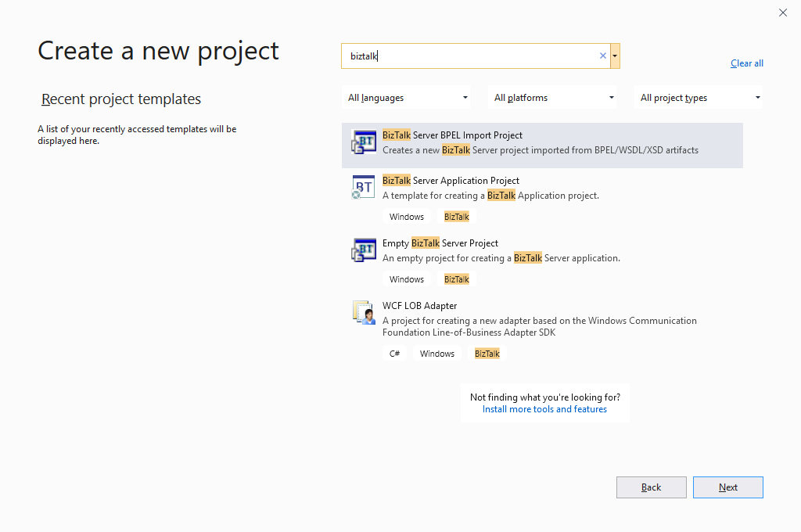
Task: Click the BizTalk Server BPEL Import Project icon
Action: point(364,142)
